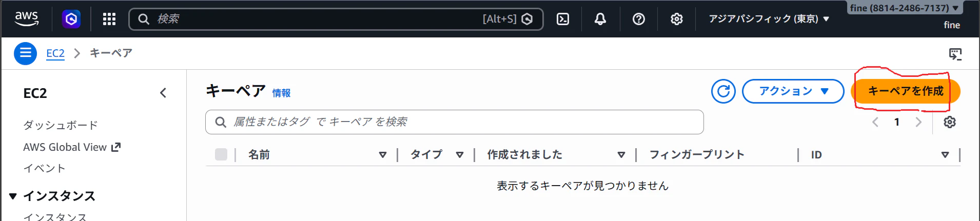Open the notifications bell
980x221 pixels.
tap(600, 19)
